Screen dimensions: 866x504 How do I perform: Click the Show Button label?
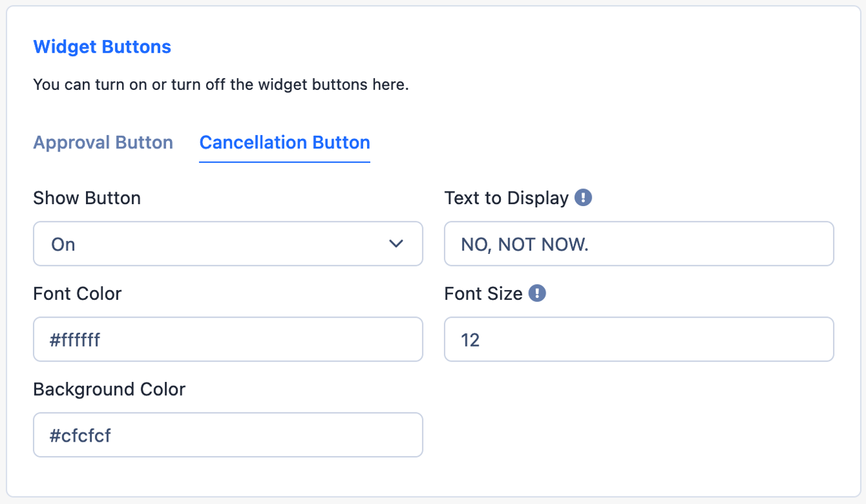[x=87, y=198]
